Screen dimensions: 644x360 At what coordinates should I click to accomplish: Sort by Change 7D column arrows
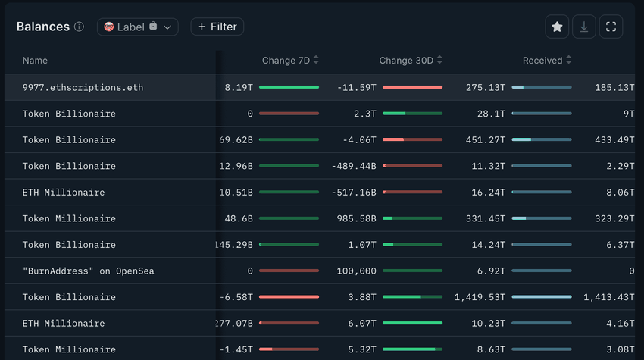click(316, 61)
